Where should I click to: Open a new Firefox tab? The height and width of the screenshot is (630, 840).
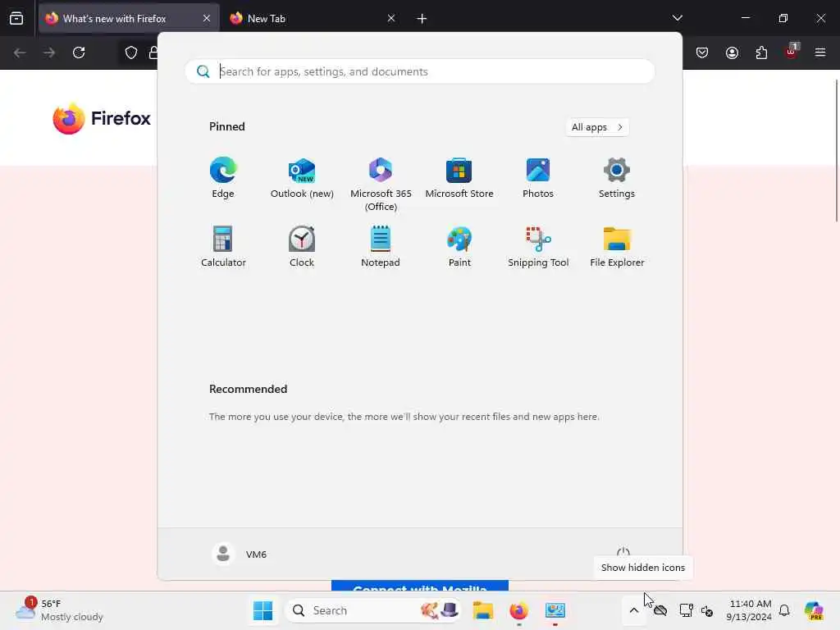(422, 19)
